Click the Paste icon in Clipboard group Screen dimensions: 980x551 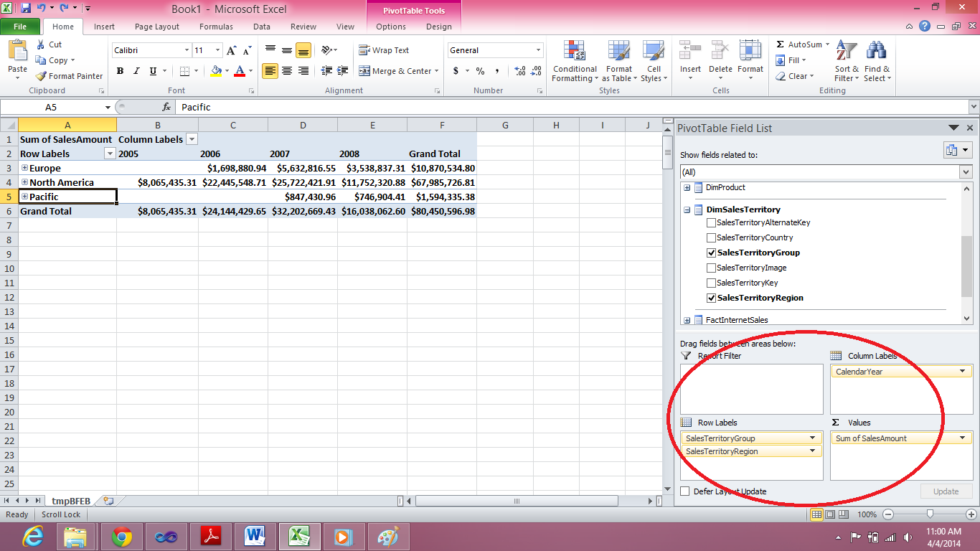(x=17, y=52)
